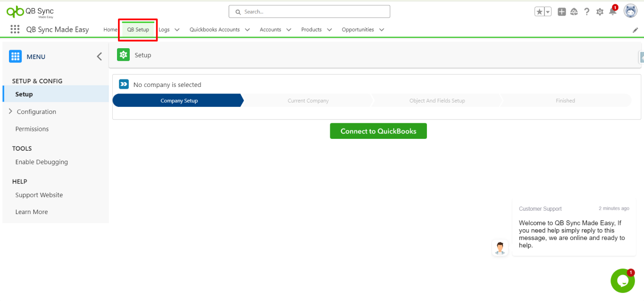The height and width of the screenshot is (301, 644).
Task: Click in the Search input field
Action: click(309, 12)
